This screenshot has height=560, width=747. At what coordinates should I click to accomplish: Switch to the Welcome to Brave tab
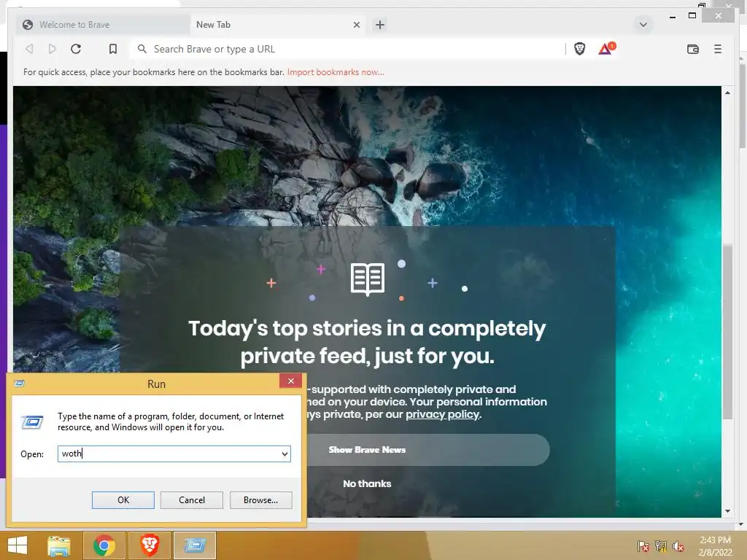(102, 25)
